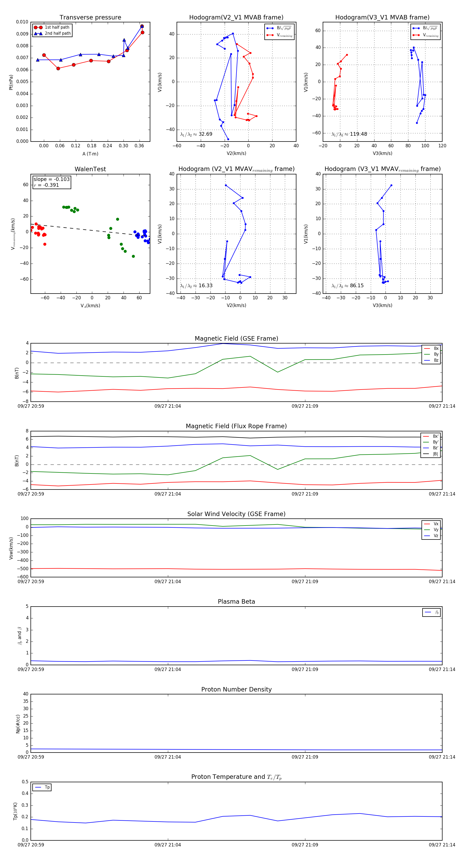
Task: Click the 'Vy' legend entry in velocity plot
Action: point(431,530)
